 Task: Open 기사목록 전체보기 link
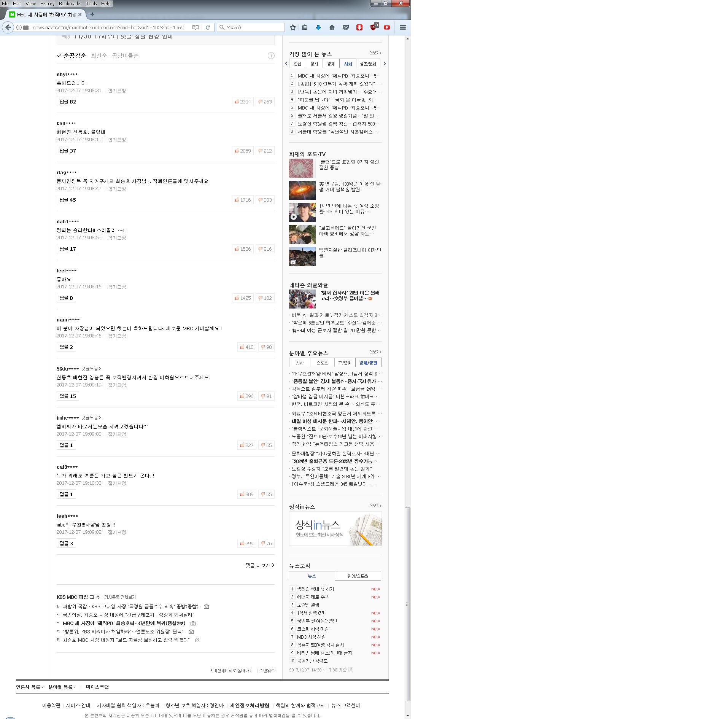(120, 597)
